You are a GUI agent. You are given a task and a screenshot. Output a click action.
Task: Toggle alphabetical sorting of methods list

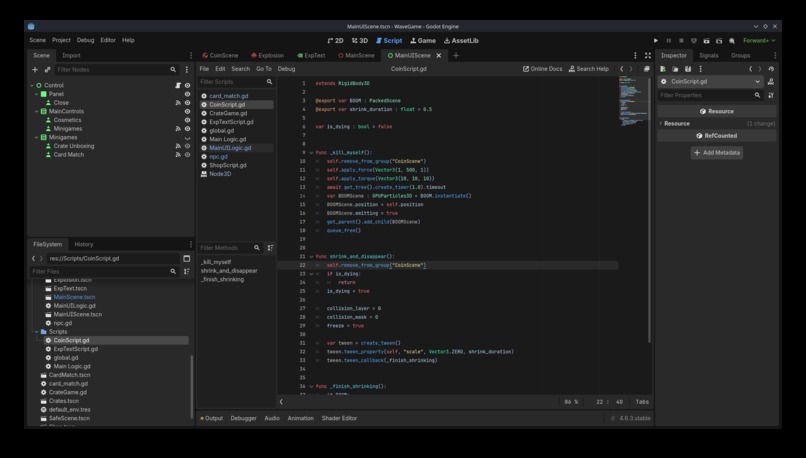270,248
